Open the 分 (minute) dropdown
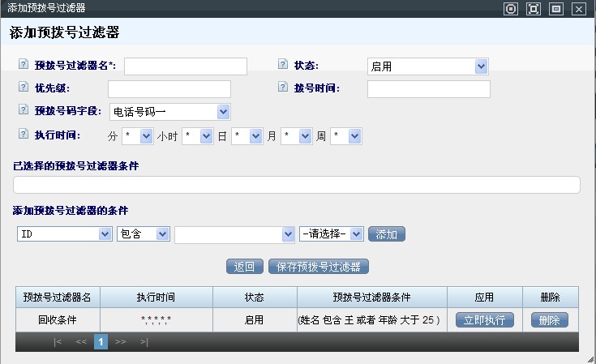Viewport: 596px width, 364px height. click(137, 137)
